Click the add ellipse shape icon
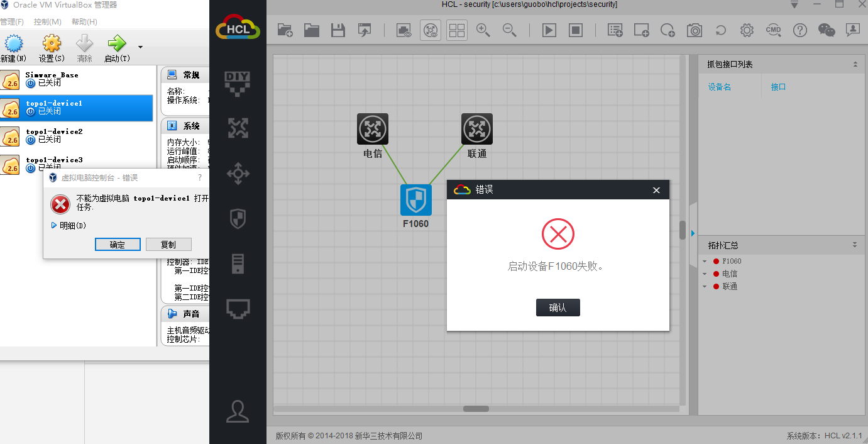The image size is (868, 444). tap(668, 30)
